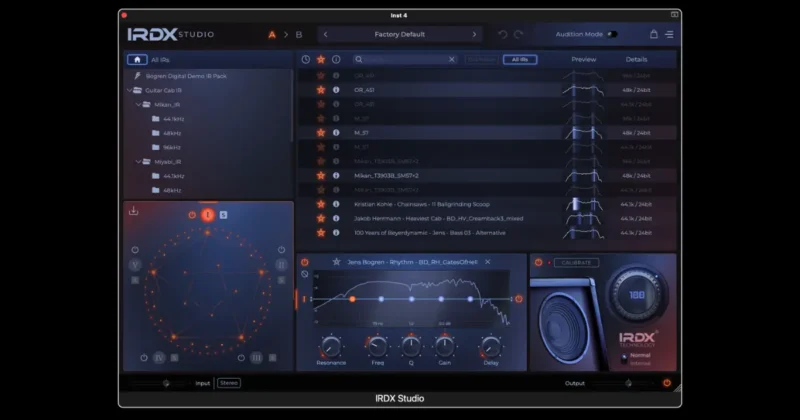Remove loaded IR with X beside GatesOfHell
The height and width of the screenshot is (420, 800).
pyautogui.click(x=488, y=262)
